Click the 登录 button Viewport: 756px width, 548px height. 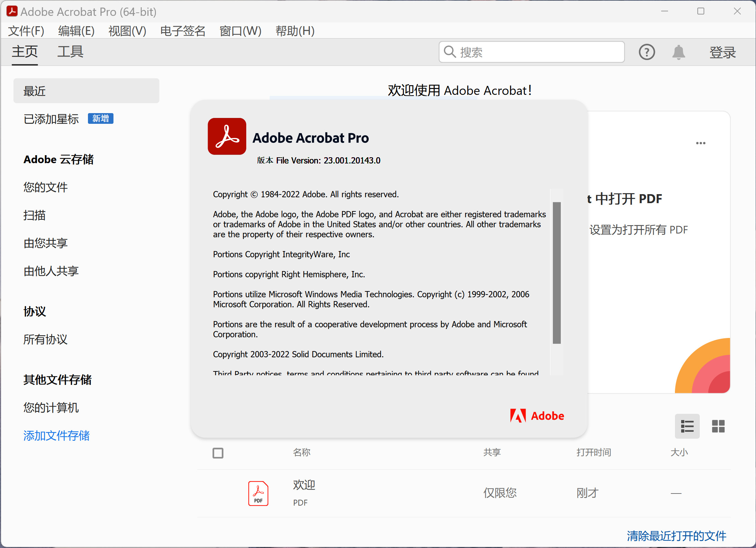pos(723,52)
